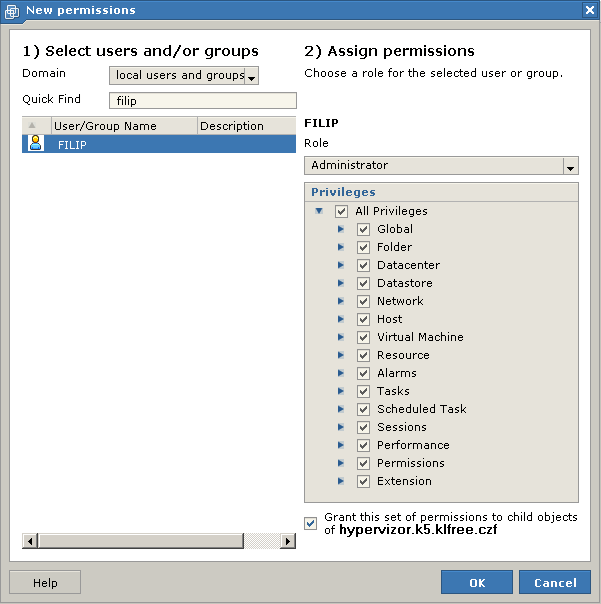This screenshot has height=604, width=601.
Task: Expand the Permissions privileges node
Action: point(341,463)
